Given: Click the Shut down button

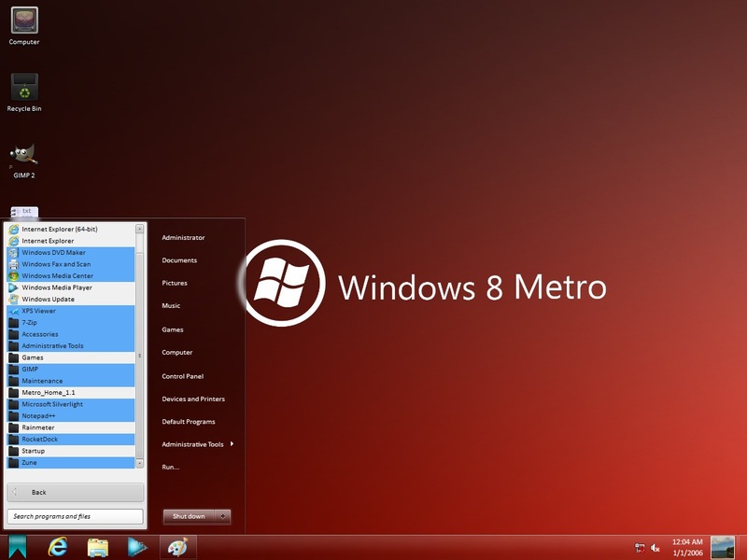Looking at the screenshot, I should 190,516.
